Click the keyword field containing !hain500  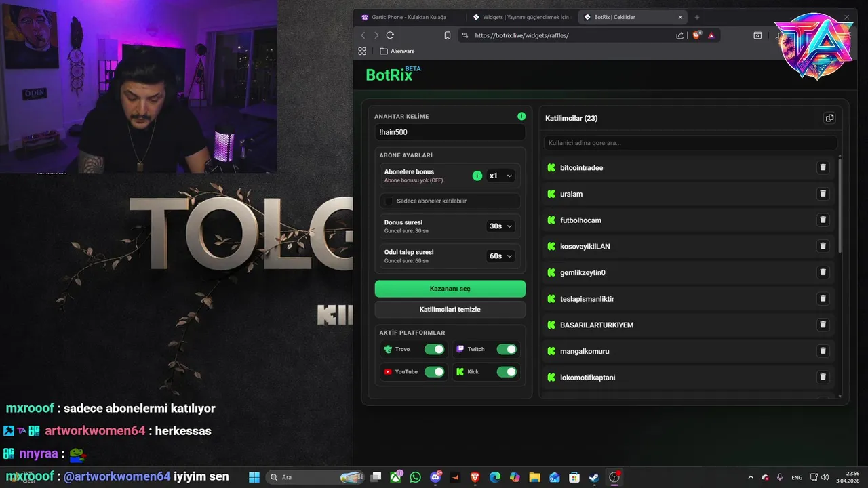pyautogui.click(x=450, y=132)
